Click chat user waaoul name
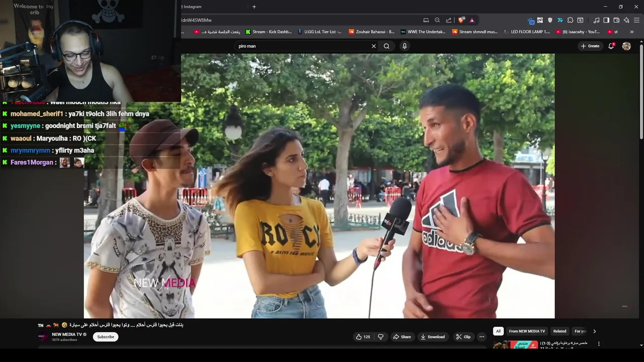 point(21,138)
